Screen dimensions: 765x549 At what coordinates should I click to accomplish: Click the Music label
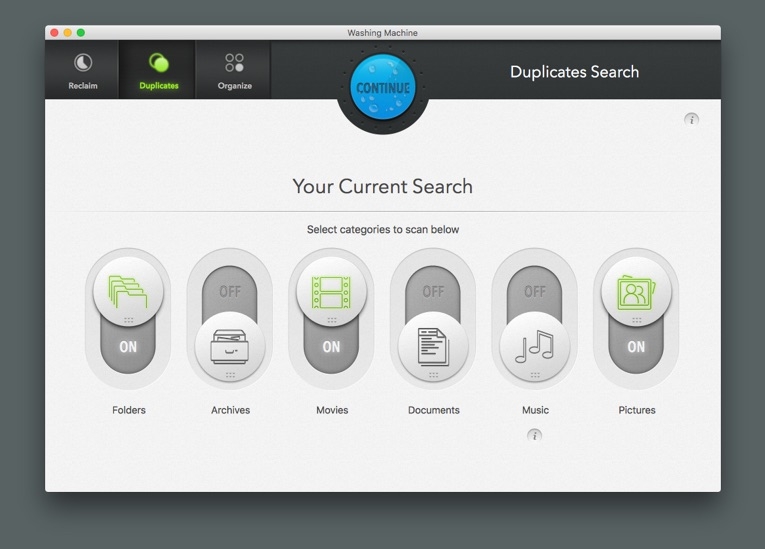point(535,410)
